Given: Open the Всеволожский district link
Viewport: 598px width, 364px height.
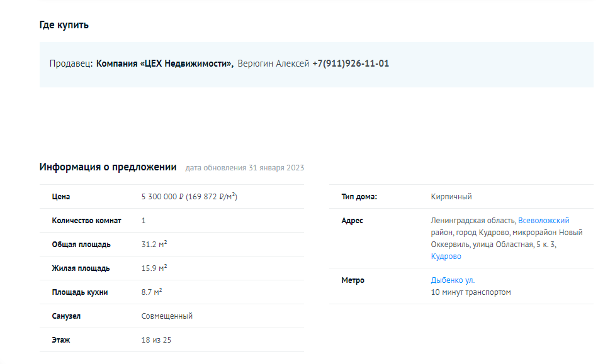Looking at the screenshot, I should click(x=543, y=221).
